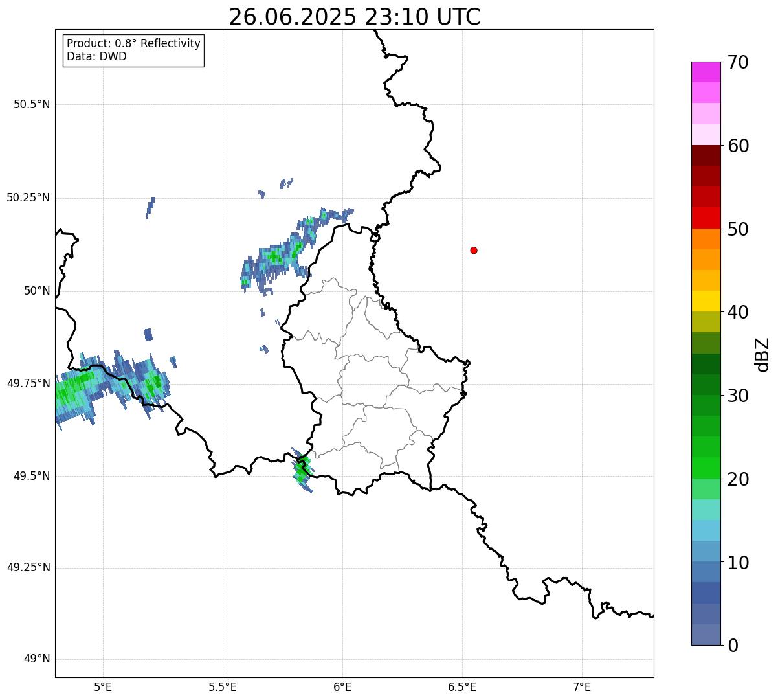Click the Product: 0.8° Reflectivity label
Image resolution: width=778 pixels, height=700 pixels.
[134, 43]
